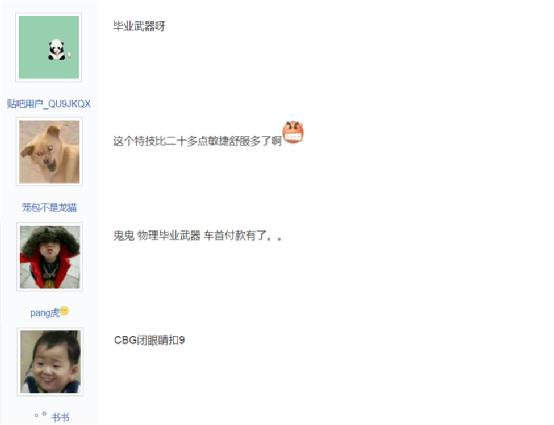Viewport: 554px width, 425px height.
Task: Click the letters CBG in last comment
Action: 125,340
